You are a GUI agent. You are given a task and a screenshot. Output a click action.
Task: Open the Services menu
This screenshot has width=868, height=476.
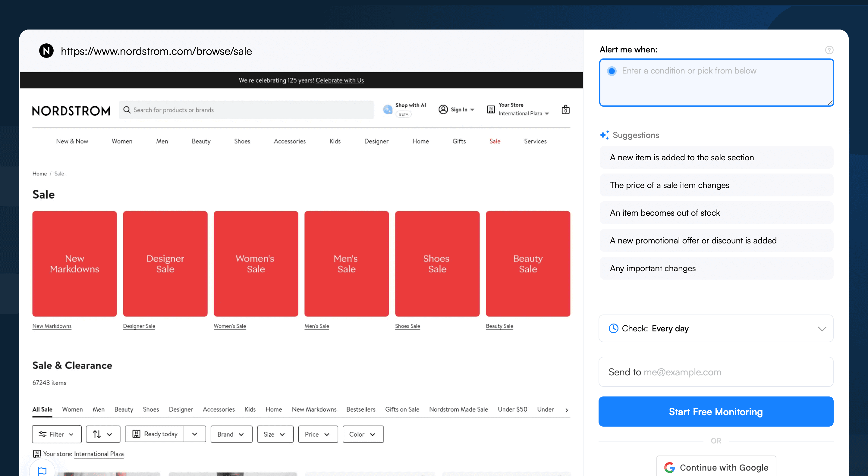(535, 141)
